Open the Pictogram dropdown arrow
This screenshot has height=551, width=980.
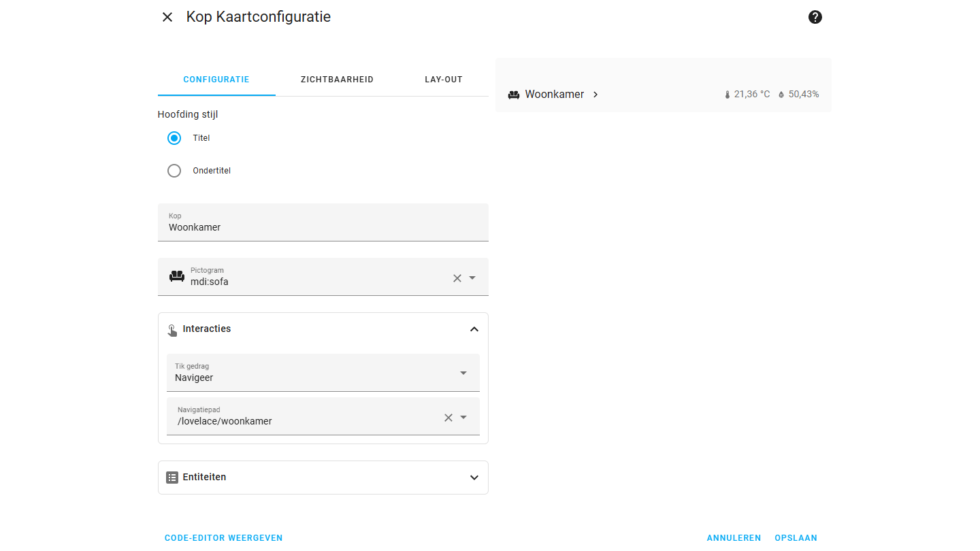[472, 278]
